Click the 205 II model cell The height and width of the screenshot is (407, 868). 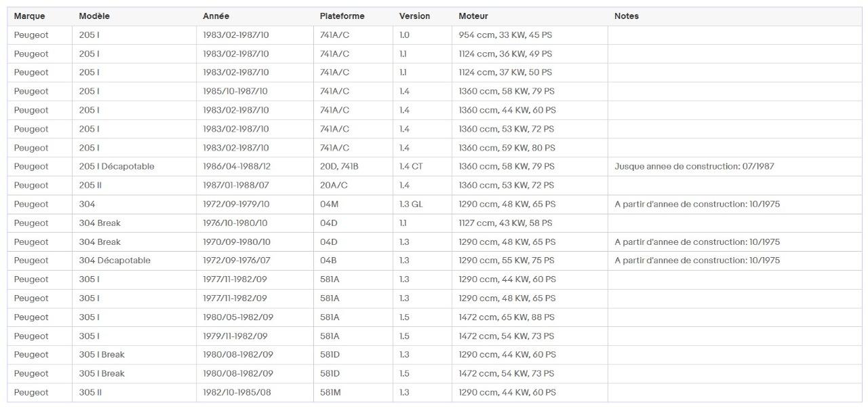90,185
